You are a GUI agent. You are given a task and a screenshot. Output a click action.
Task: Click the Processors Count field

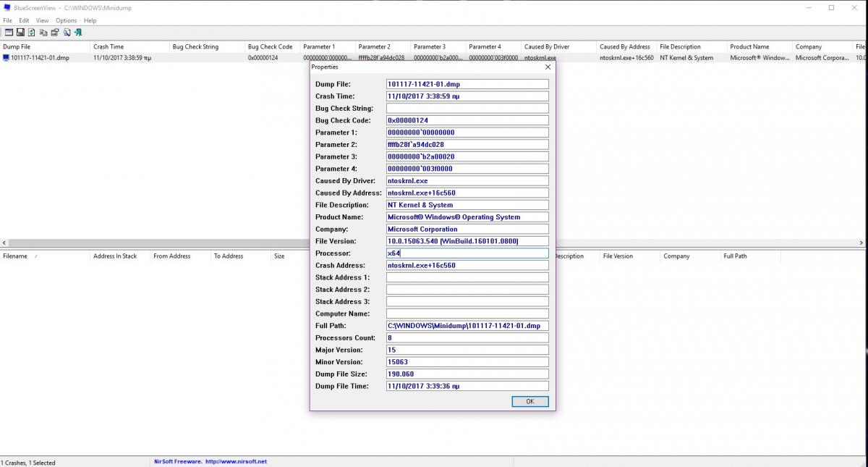tap(467, 338)
